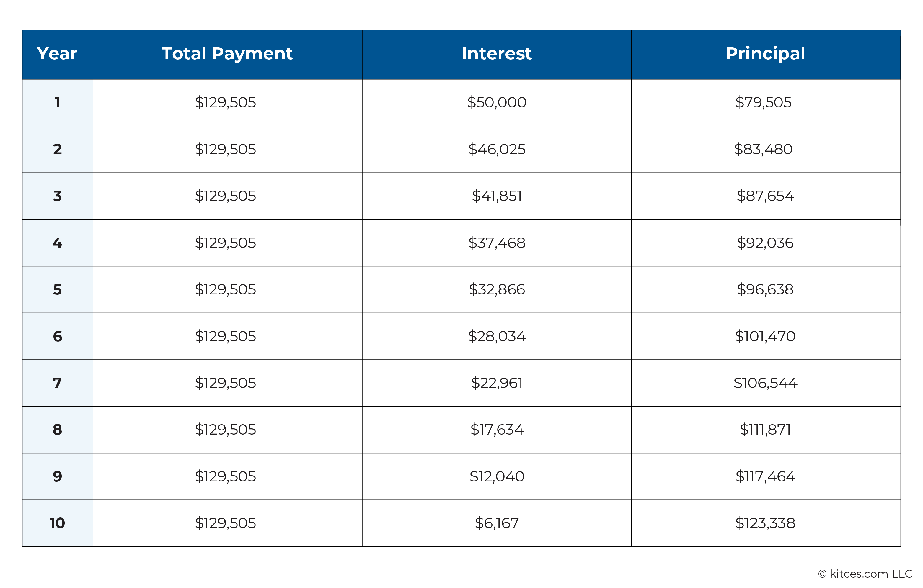
Task: Click the Total Payment column header
Action: click(x=227, y=54)
